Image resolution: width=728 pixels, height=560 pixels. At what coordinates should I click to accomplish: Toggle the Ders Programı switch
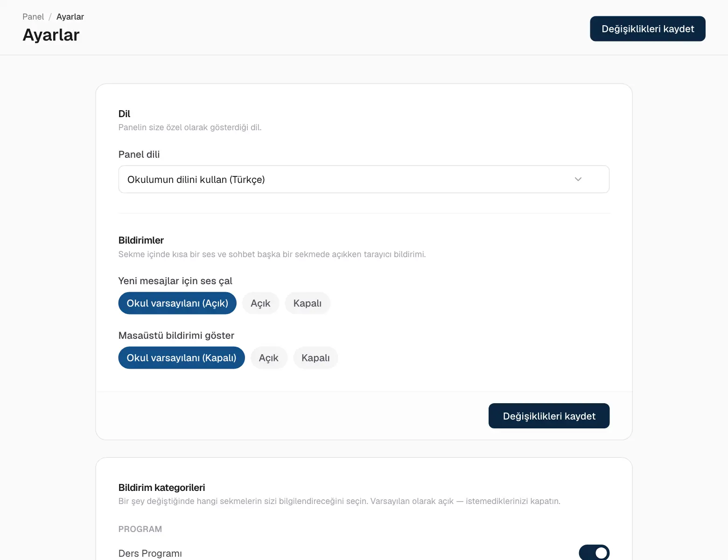(594, 553)
